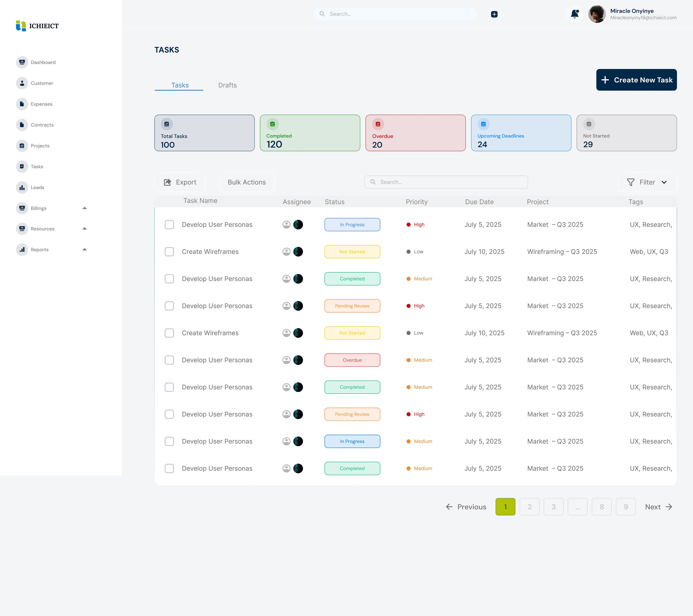The image size is (693, 616).
Task: Click Create New Task button
Action: coord(636,80)
